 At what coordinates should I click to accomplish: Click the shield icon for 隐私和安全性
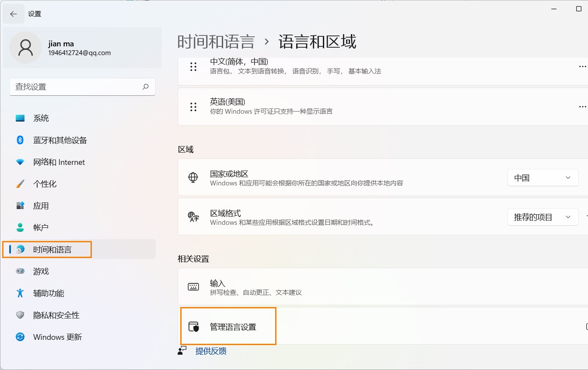tap(20, 315)
